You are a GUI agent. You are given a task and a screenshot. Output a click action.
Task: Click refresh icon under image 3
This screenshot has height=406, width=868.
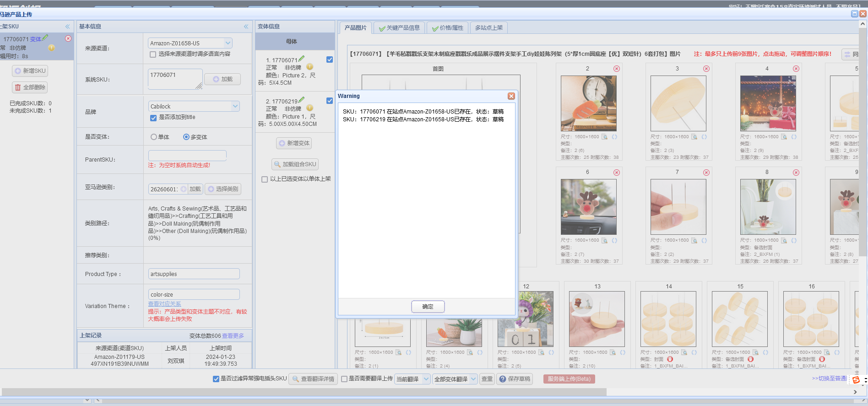pyautogui.click(x=704, y=137)
